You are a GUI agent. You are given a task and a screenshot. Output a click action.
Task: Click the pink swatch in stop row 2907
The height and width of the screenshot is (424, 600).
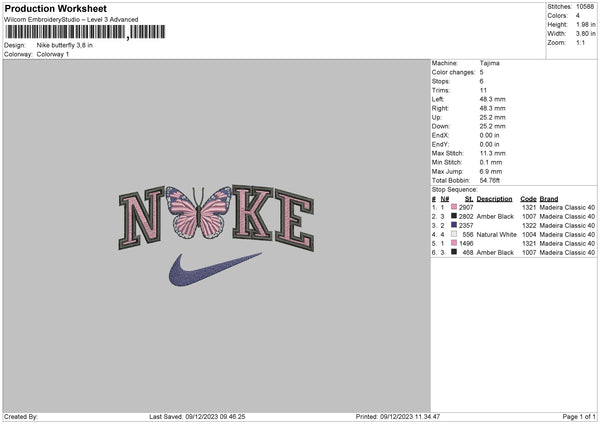454,207
